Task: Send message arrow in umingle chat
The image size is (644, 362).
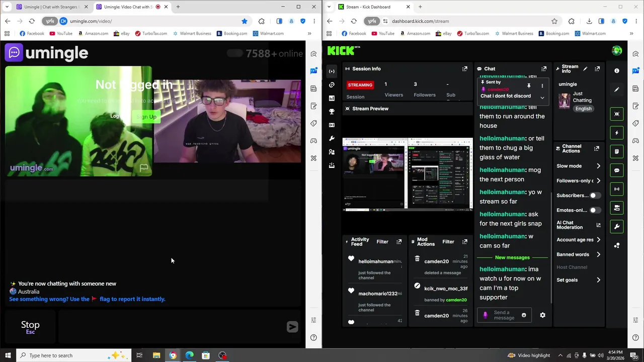Action: (x=292, y=327)
